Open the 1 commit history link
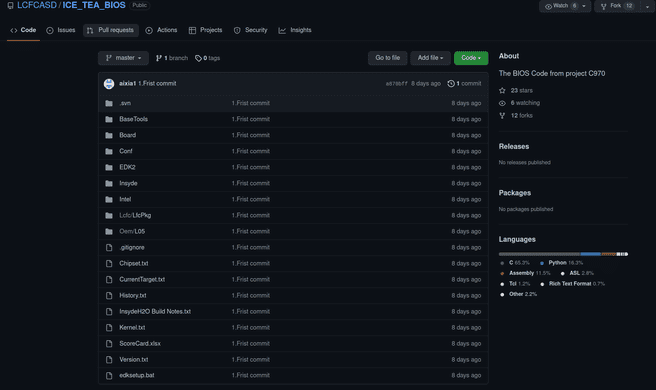 [x=464, y=84]
